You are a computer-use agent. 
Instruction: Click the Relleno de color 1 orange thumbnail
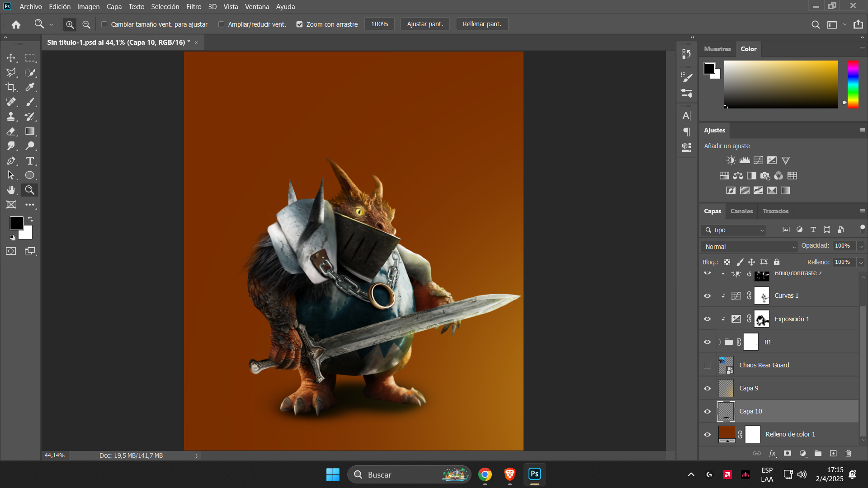[726, 434]
